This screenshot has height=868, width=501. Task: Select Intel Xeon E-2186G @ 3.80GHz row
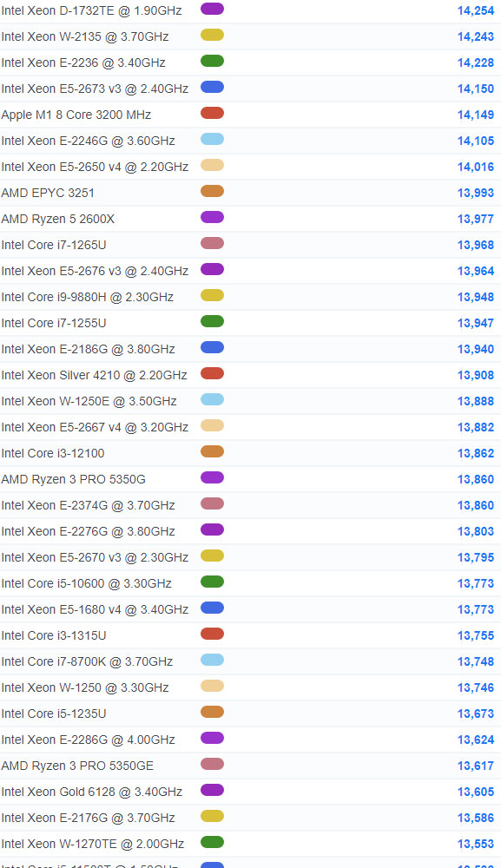click(x=250, y=349)
